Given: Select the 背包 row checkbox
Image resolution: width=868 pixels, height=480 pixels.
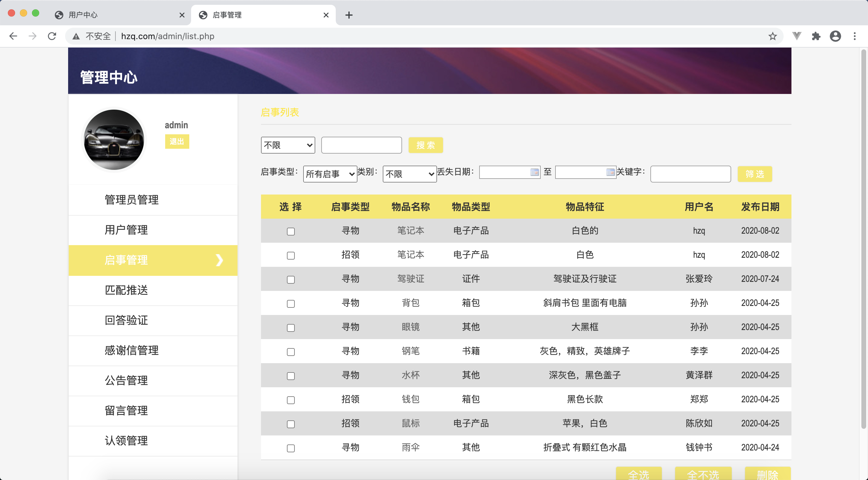Looking at the screenshot, I should (x=291, y=304).
